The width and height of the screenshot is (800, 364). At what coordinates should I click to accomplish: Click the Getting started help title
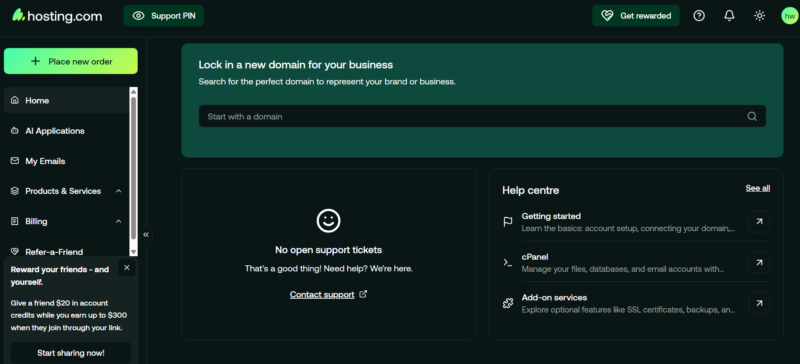click(551, 216)
